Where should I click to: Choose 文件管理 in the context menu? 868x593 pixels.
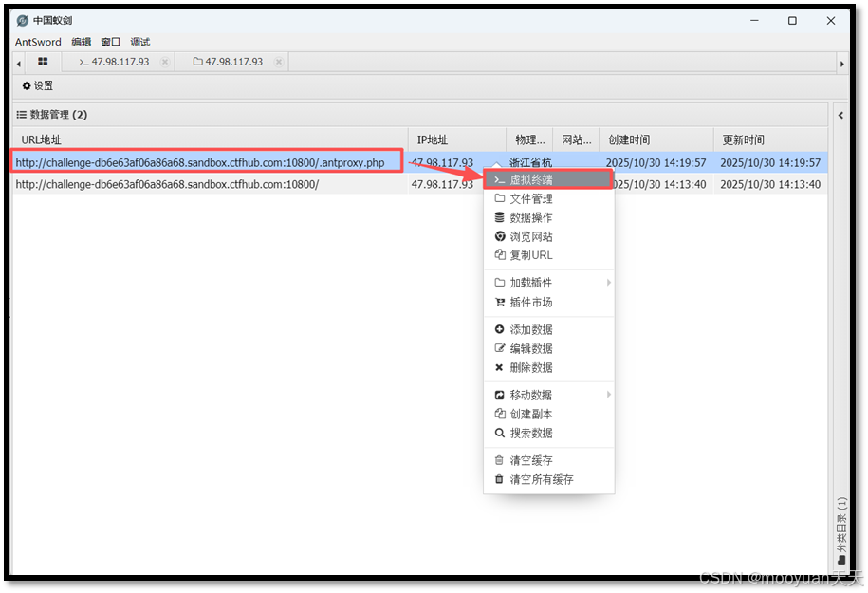coord(548,198)
